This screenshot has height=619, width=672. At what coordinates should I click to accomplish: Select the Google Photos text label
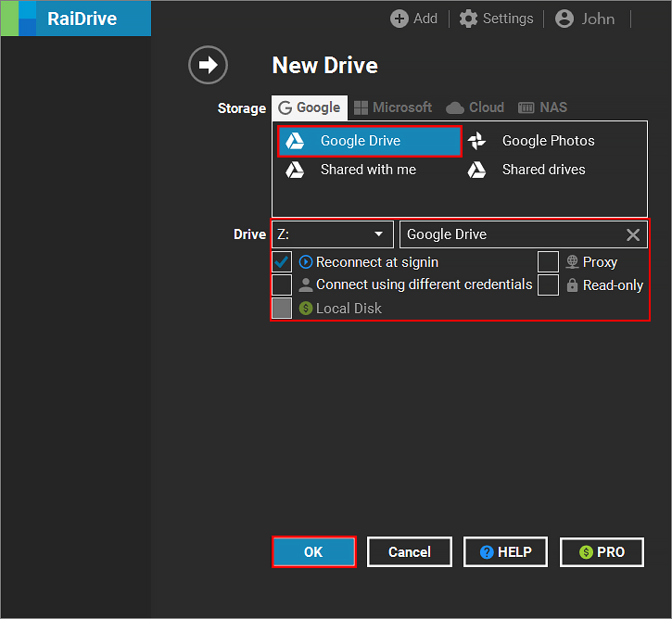click(x=548, y=141)
